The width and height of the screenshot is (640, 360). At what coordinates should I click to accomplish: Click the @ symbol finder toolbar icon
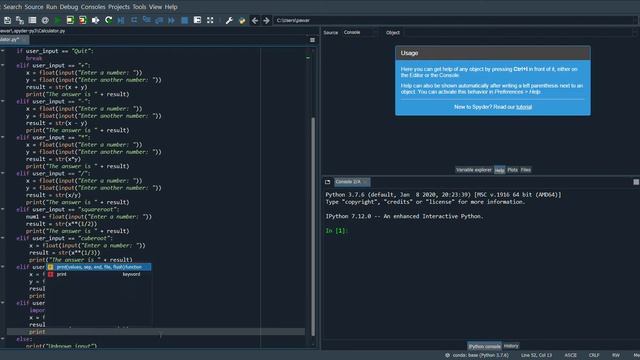45,20
